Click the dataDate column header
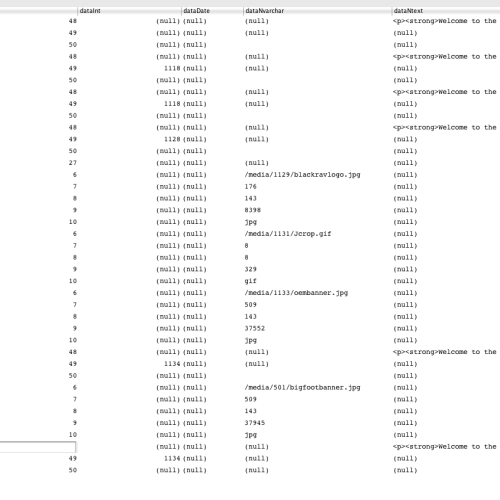The height and width of the screenshot is (500, 500). [212, 11]
